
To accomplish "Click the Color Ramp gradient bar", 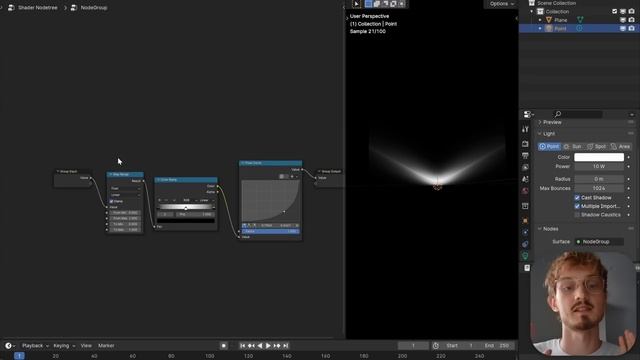I will (186, 207).
